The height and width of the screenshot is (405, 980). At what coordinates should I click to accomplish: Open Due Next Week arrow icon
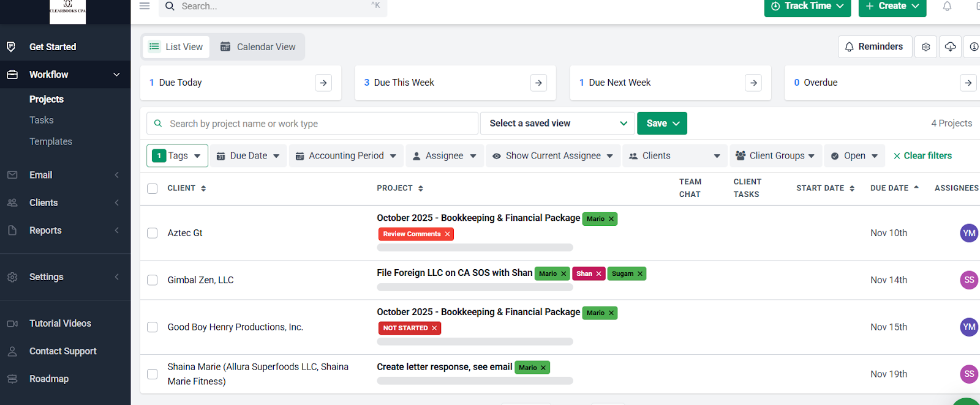[753, 83]
